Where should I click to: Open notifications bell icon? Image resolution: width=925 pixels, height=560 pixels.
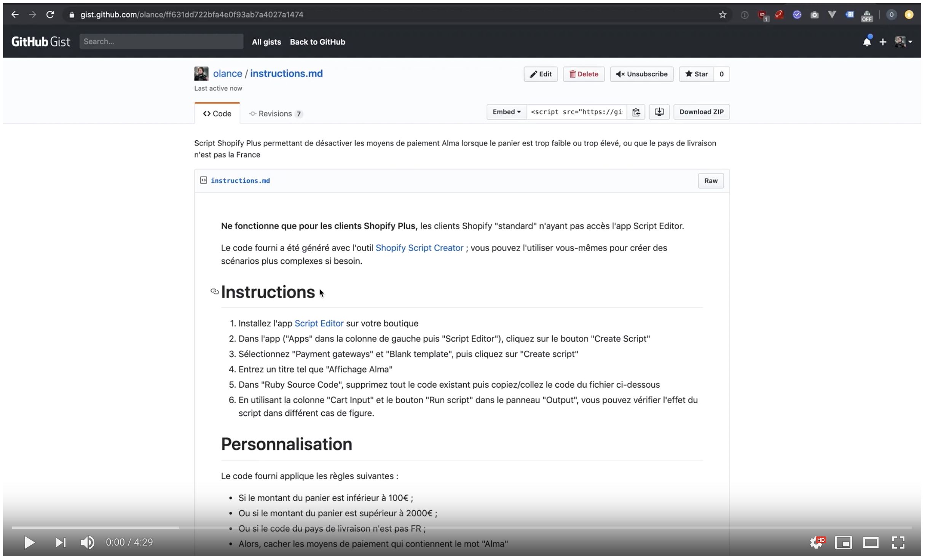(x=867, y=41)
